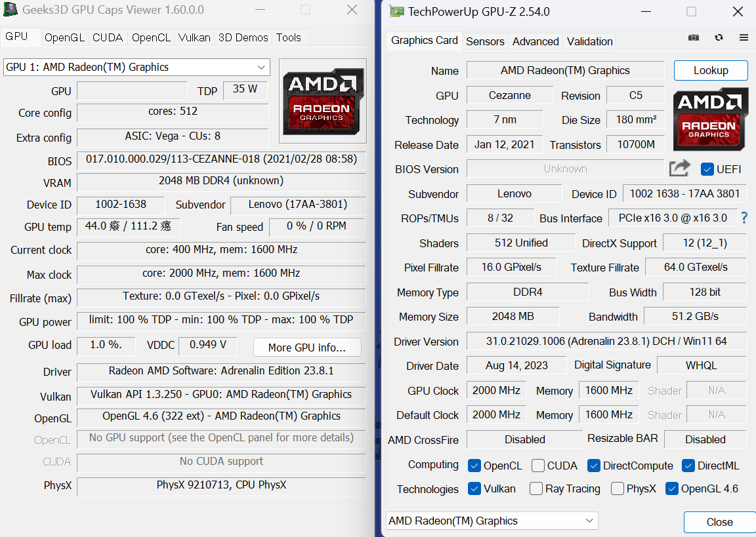Click the Bus Interface value PCIe x16 3.0
The image size is (756, 537).
673,218
